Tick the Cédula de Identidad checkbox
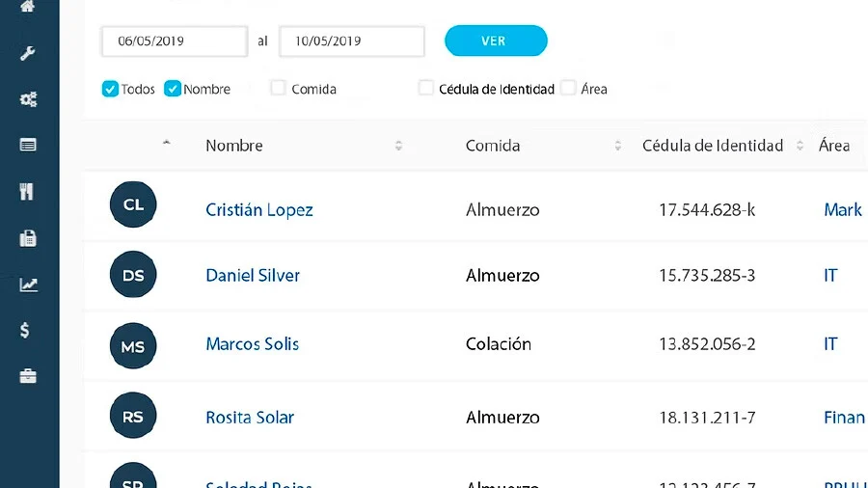Screen dimensions: 868x488 coord(426,88)
